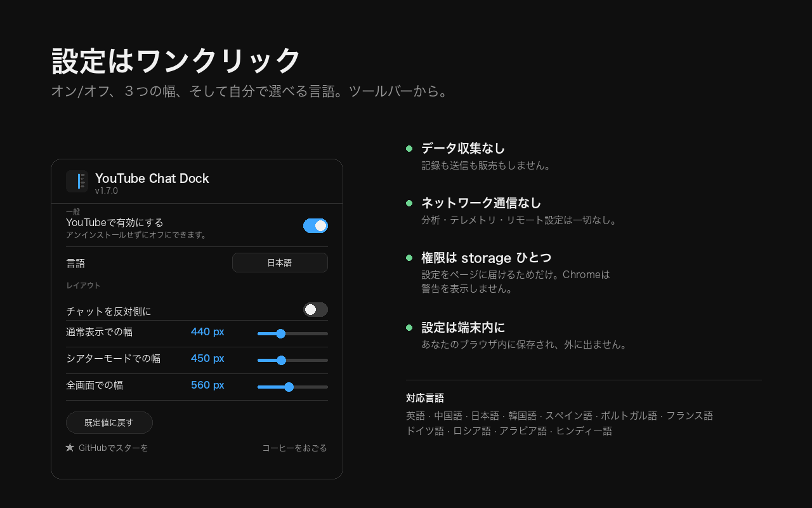Viewport: 812px width, 508px height.
Task: Click the アンインストールせずにオフにできます。 hint text
Action: pyautogui.click(x=138, y=235)
